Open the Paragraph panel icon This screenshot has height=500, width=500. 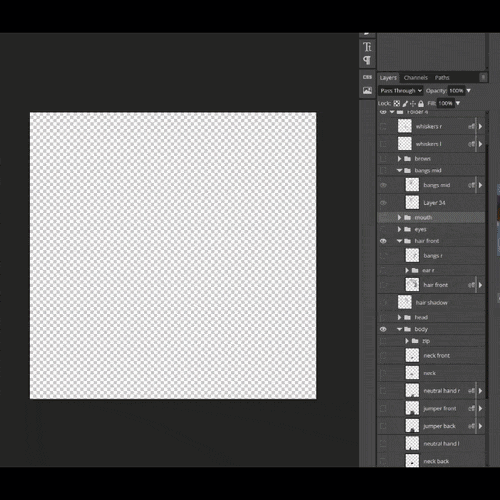[367, 60]
